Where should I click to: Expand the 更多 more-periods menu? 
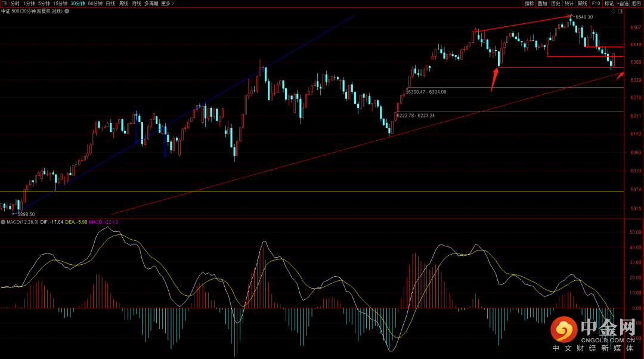pyautogui.click(x=168, y=4)
